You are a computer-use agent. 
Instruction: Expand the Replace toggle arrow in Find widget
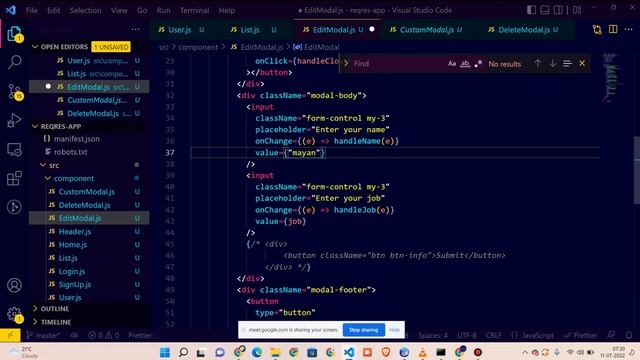tap(346, 64)
